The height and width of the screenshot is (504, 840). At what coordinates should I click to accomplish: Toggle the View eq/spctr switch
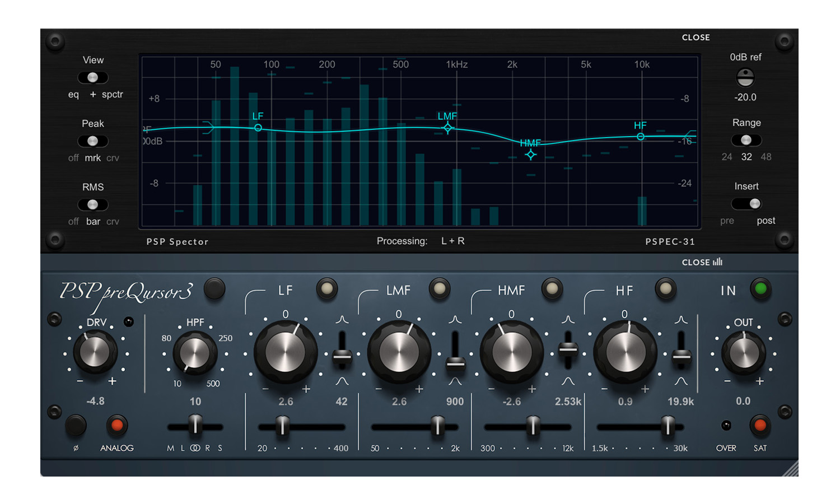[92, 77]
